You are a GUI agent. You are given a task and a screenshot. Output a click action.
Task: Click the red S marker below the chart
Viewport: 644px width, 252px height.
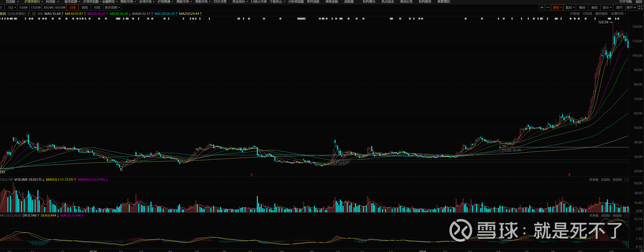pyautogui.click(x=252, y=175)
